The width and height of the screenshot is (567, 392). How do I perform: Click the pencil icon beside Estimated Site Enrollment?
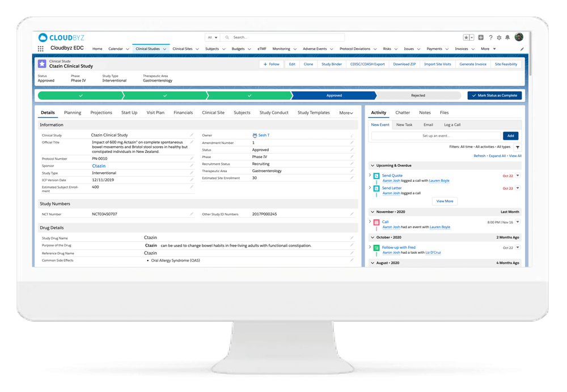[x=352, y=178]
